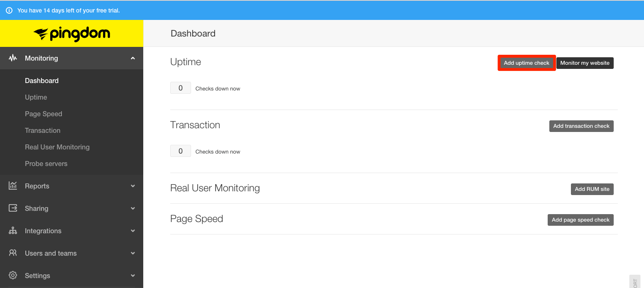Select Probe servers in the sidebar
The width and height of the screenshot is (644, 288).
tap(46, 164)
